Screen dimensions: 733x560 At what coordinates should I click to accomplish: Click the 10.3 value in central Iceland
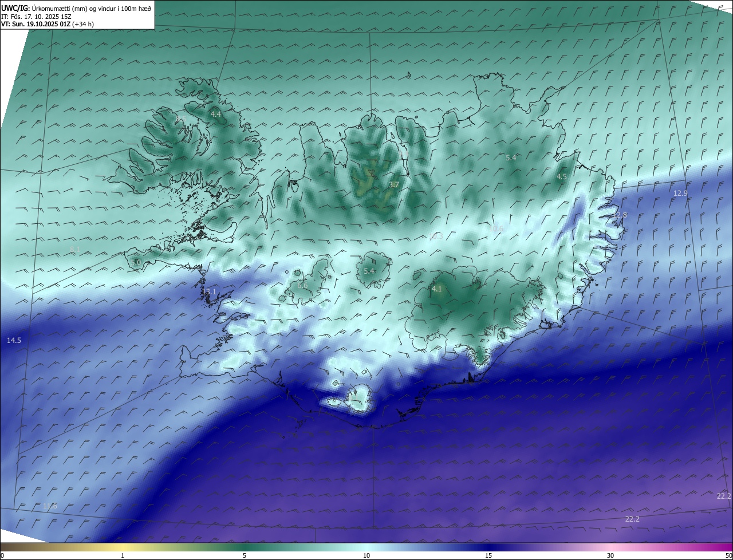[x=436, y=236]
